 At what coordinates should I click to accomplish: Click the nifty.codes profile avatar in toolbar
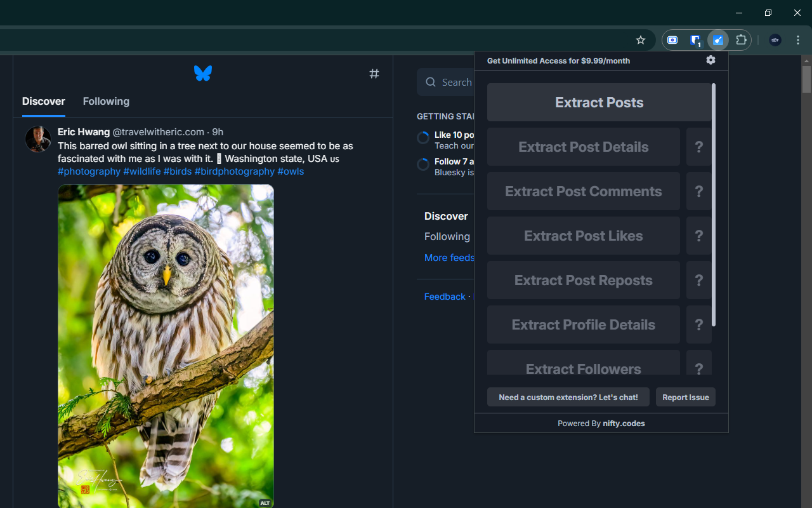tap(775, 40)
